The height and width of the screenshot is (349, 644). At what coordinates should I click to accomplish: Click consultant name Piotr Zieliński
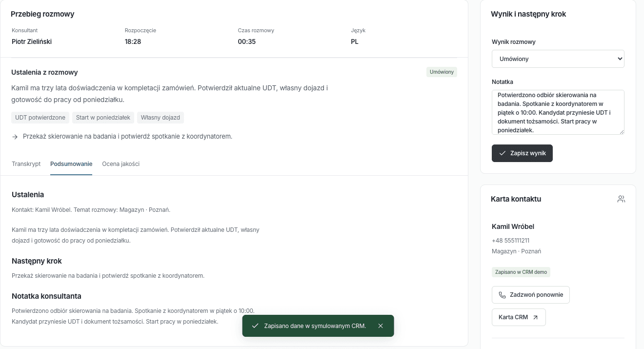32,41
